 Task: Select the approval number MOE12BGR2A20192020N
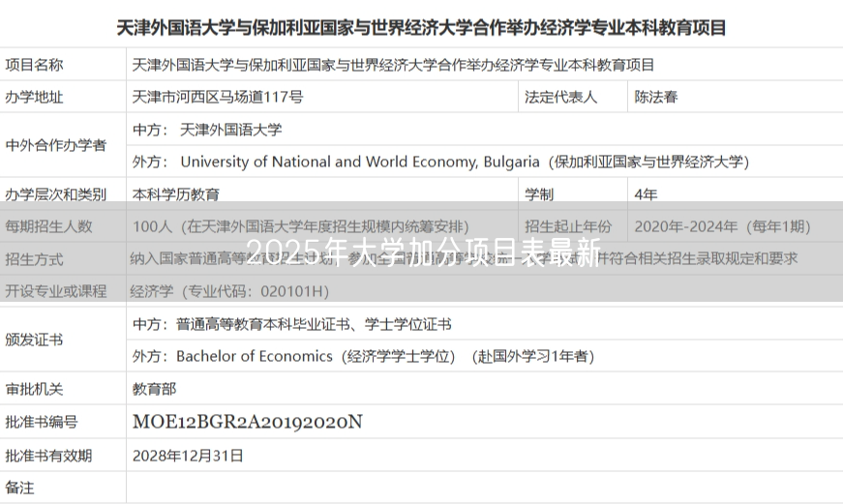coord(247,422)
